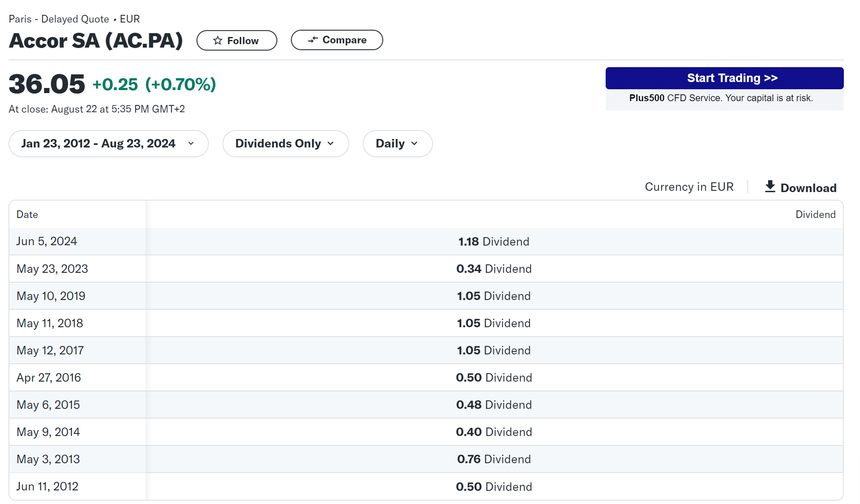Screen dimensions: 860x504
Task: Click the Start Trading banner button
Action: [x=724, y=78]
